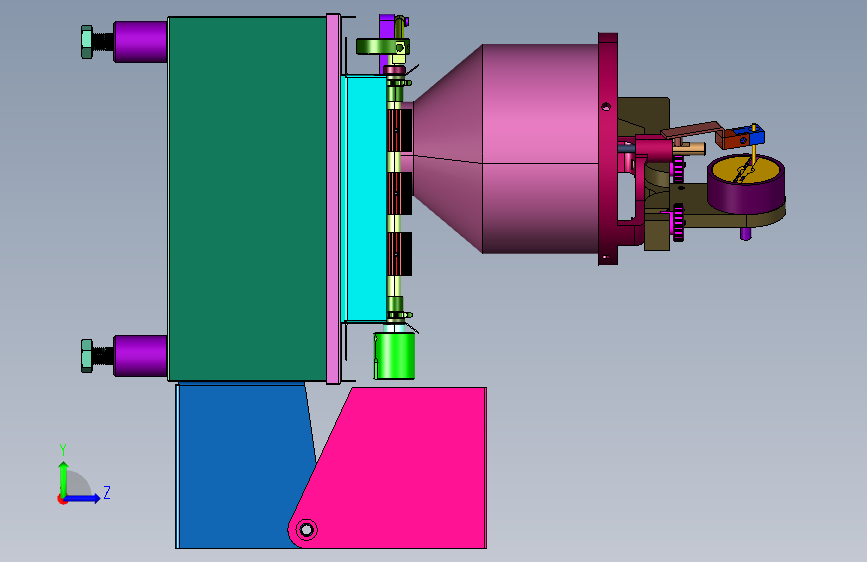
Task: Click the small blue block on lever
Action: (x=756, y=134)
